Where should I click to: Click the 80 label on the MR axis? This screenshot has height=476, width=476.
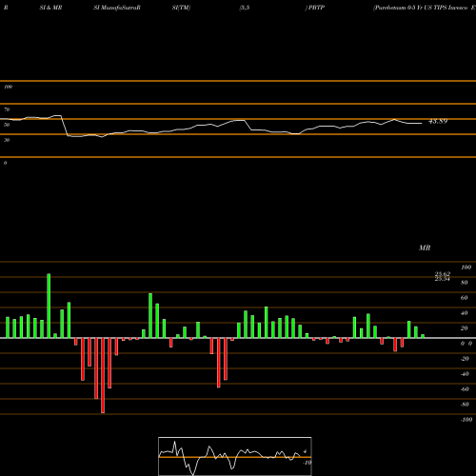[x=465, y=283]
